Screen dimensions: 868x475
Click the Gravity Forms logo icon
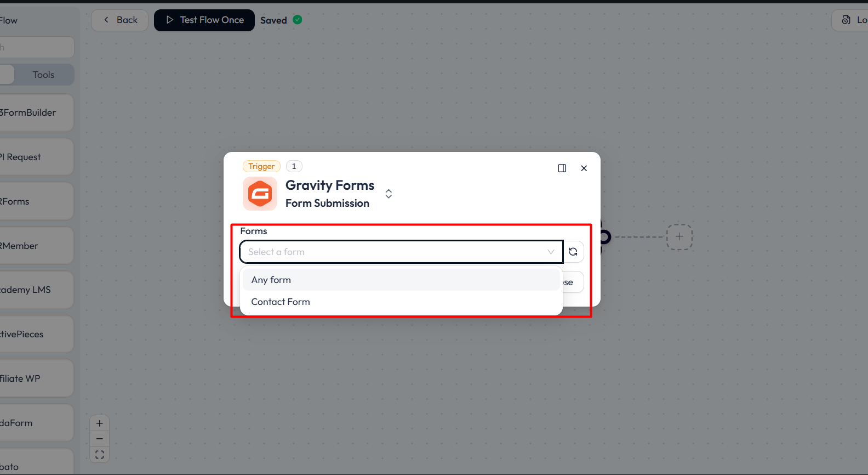point(260,194)
